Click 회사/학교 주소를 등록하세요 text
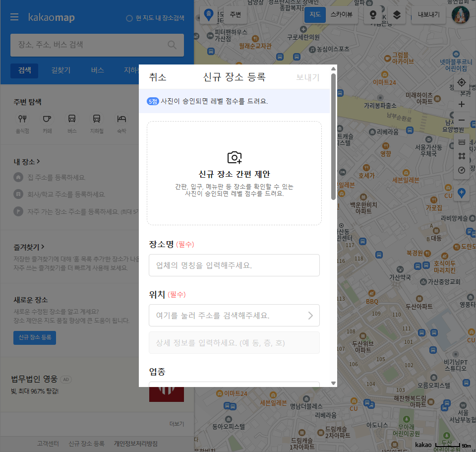Screen dimensions: 476x452 [x=66, y=194]
